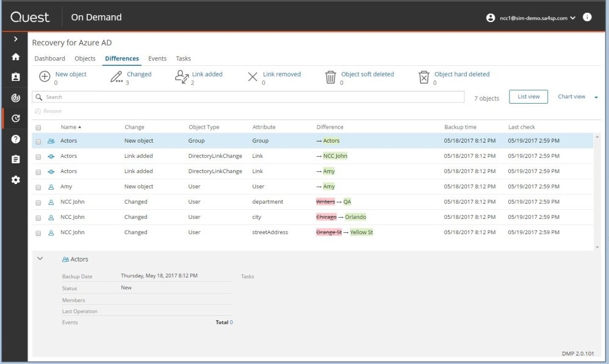
Task: Select checkbox for NCC John department row
Action: (38, 202)
